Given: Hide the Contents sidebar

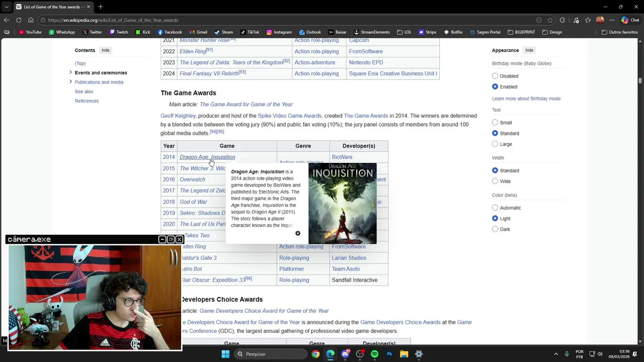Looking at the screenshot, I should [105, 50].
